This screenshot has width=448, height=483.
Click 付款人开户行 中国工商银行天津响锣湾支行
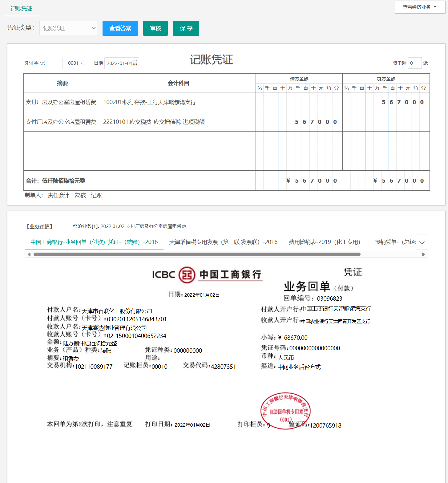[x=336, y=309]
